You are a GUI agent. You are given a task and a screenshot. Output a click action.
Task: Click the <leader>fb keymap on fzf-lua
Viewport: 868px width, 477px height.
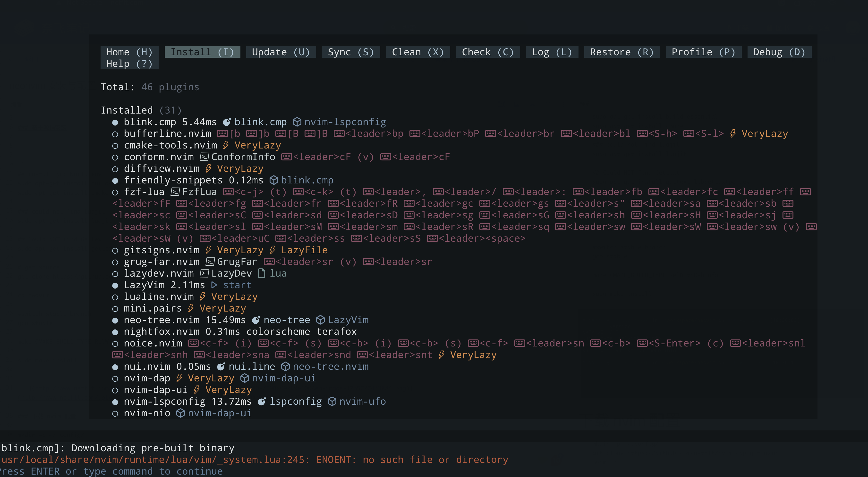tap(613, 192)
